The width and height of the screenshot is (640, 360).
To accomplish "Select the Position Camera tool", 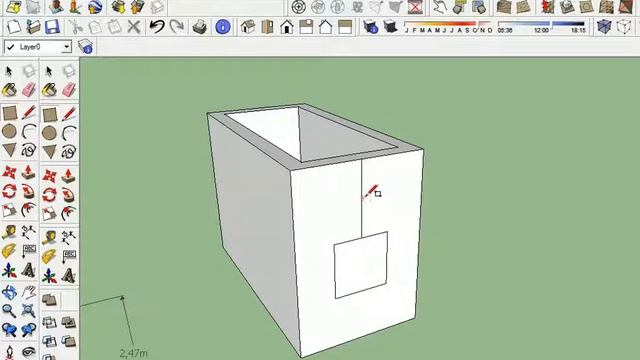I will pyautogui.click(x=9, y=352).
